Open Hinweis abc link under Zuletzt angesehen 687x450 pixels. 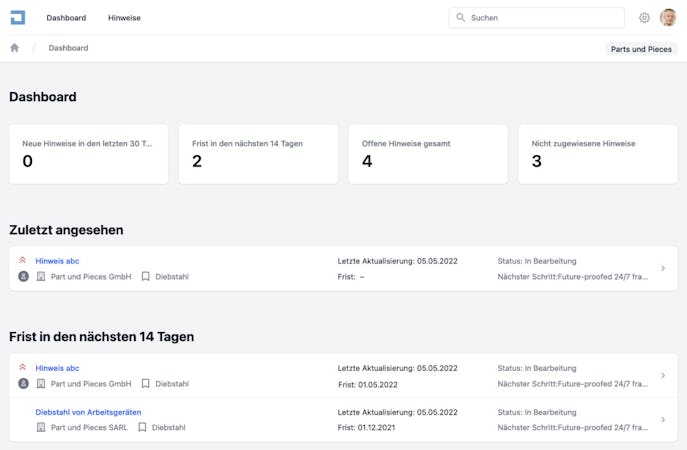click(x=57, y=261)
